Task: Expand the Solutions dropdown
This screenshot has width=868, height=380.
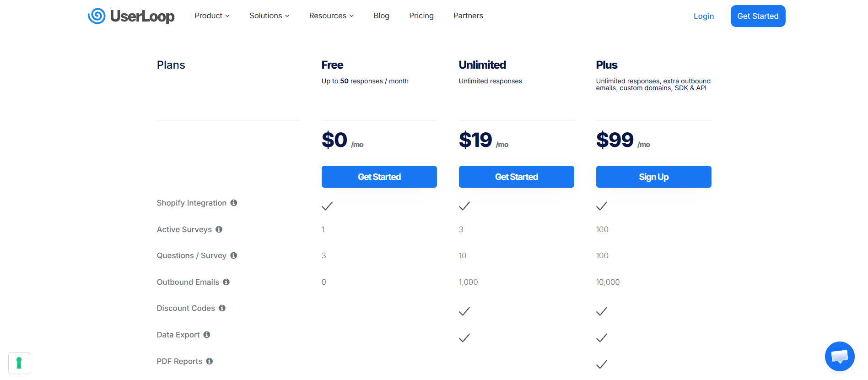Action: pos(270,16)
